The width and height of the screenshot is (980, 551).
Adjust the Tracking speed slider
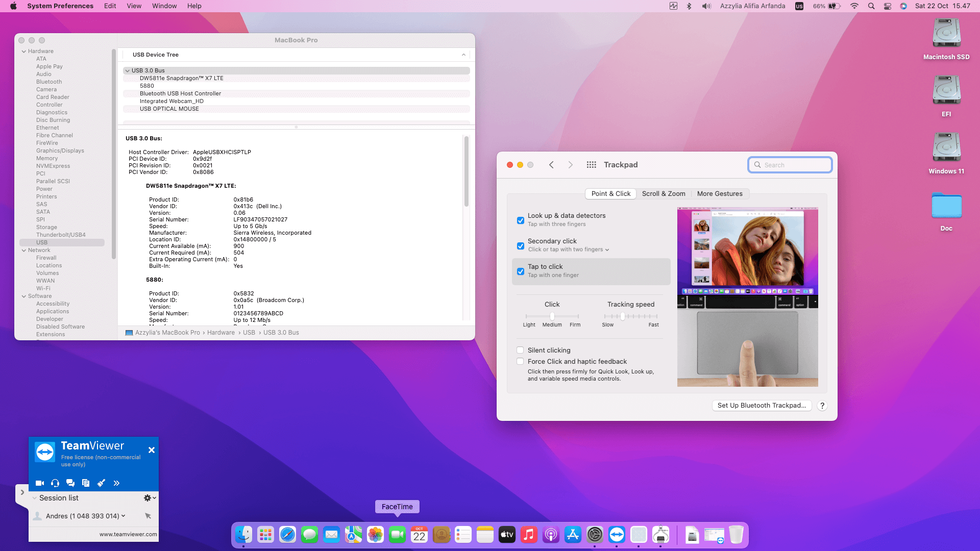coord(631,316)
